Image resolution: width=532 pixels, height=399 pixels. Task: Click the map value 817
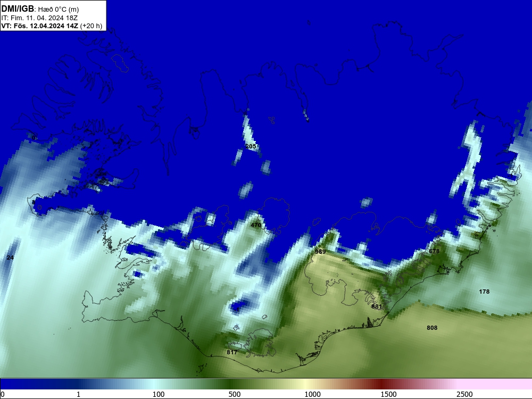(232, 352)
